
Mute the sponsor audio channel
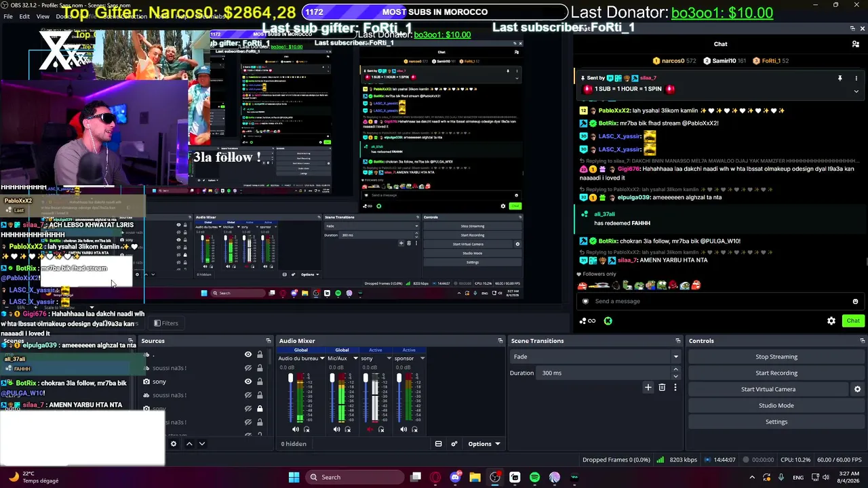tap(403, 429)
